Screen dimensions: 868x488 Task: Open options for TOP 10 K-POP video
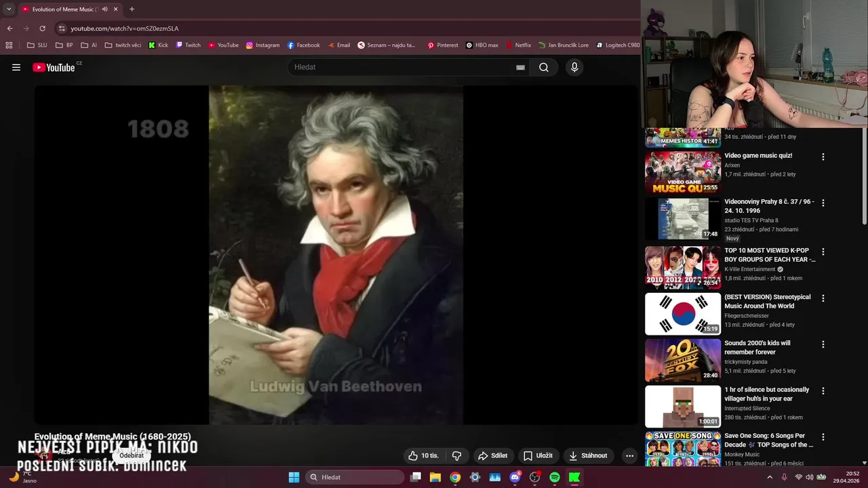pyautogui.click(x=823, y=251)
